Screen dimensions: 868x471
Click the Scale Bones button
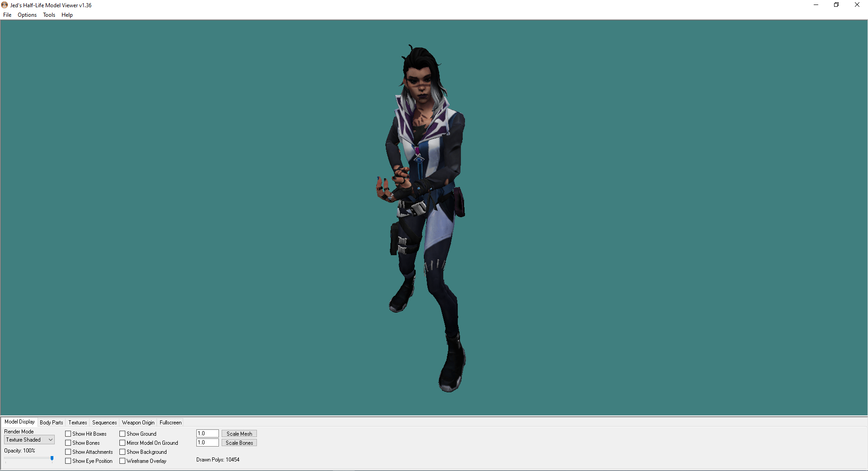(x=239, y=442)
